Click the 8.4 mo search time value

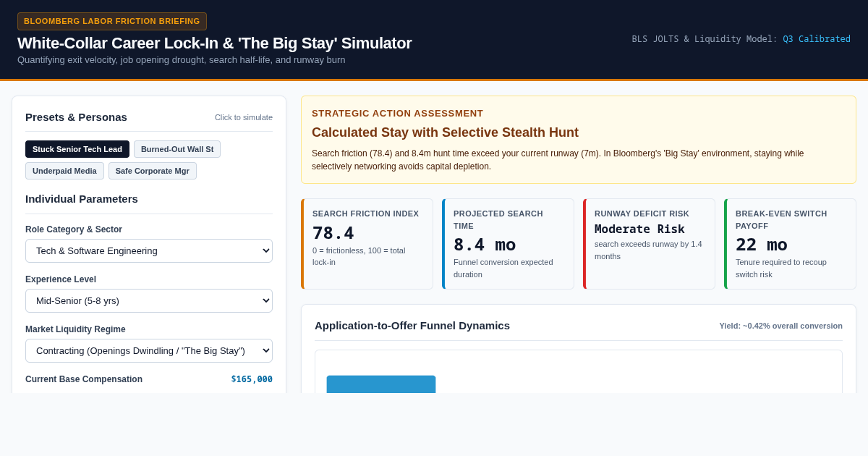click(485, 245)
